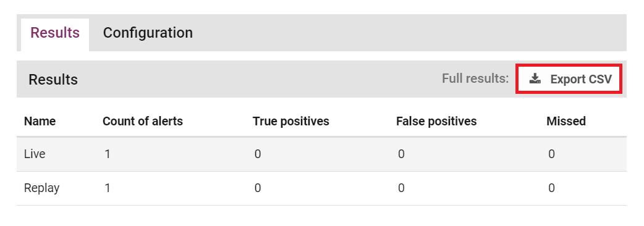Click the Missed column header

point(566,122)
